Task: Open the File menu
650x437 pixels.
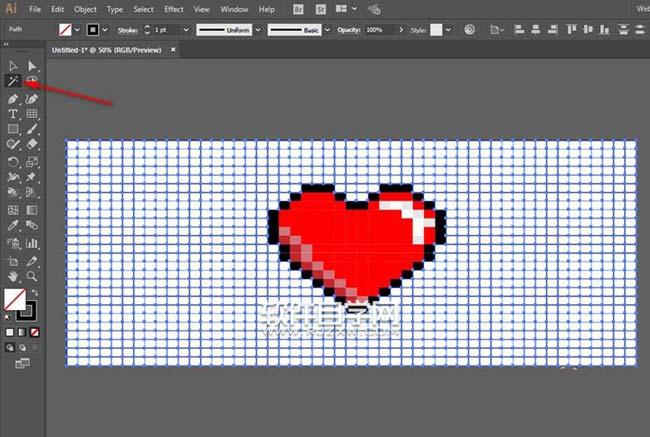Action: [35, 9]
